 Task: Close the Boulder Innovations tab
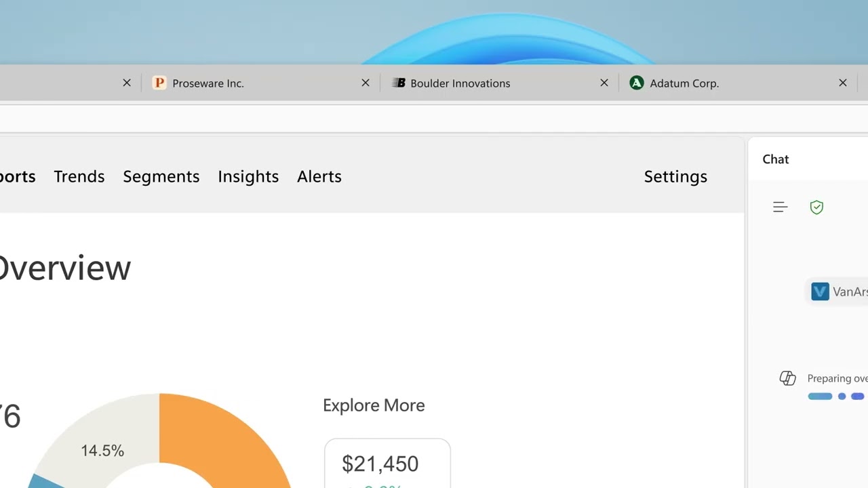604,83
